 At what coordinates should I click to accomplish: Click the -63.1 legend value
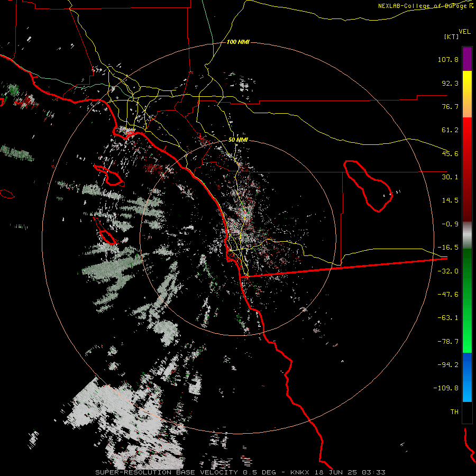[x=448, y=318]
